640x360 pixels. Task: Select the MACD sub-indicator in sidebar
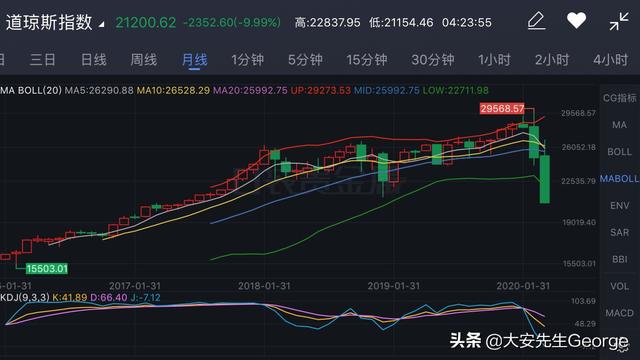(x=620, y=313)
